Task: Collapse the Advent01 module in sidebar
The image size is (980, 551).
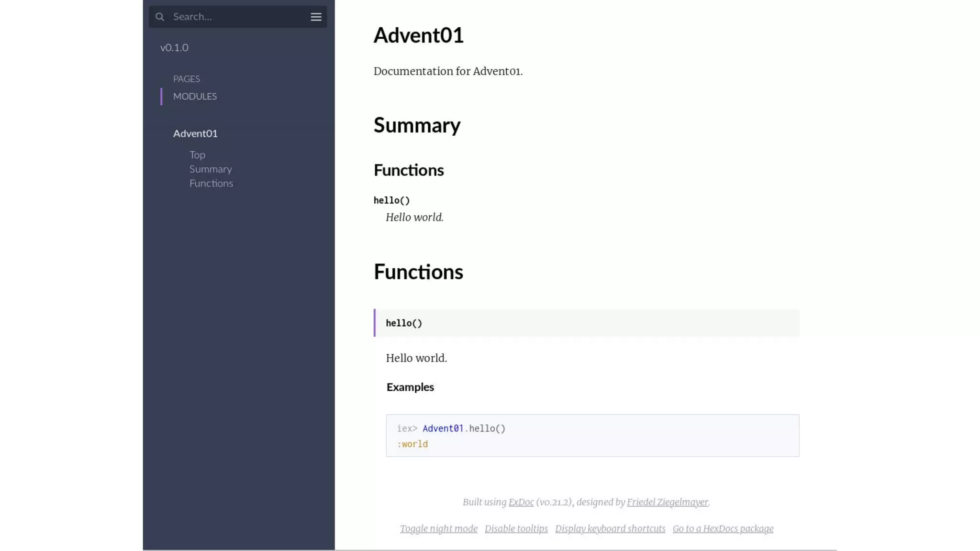Action: (195, 133)
